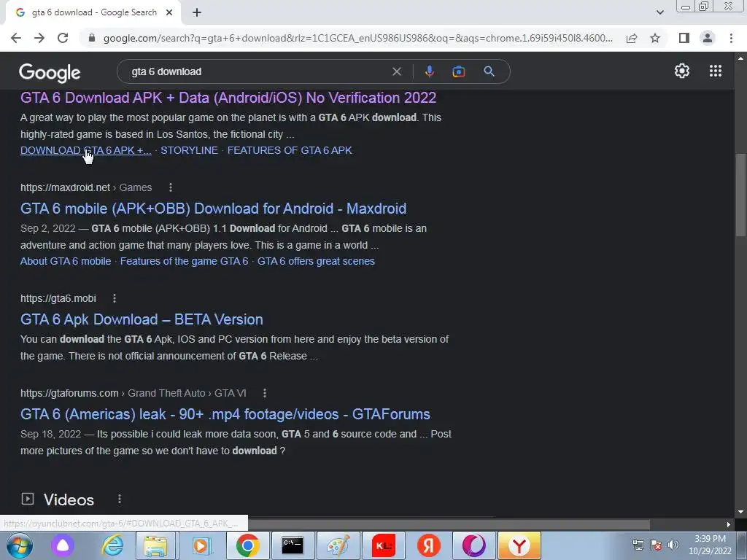The width and height of the screenshot is (747, 560).
Task: Reload the Google Search page
Action: (63, 38)
